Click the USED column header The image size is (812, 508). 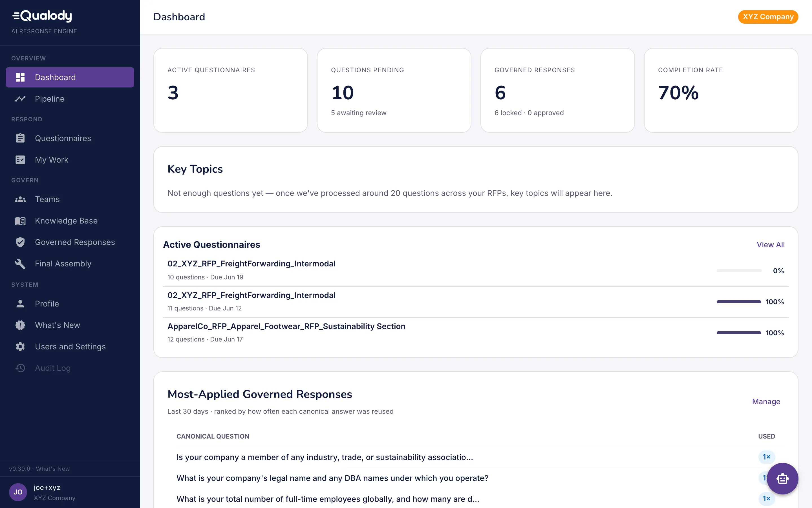point(766,436)
